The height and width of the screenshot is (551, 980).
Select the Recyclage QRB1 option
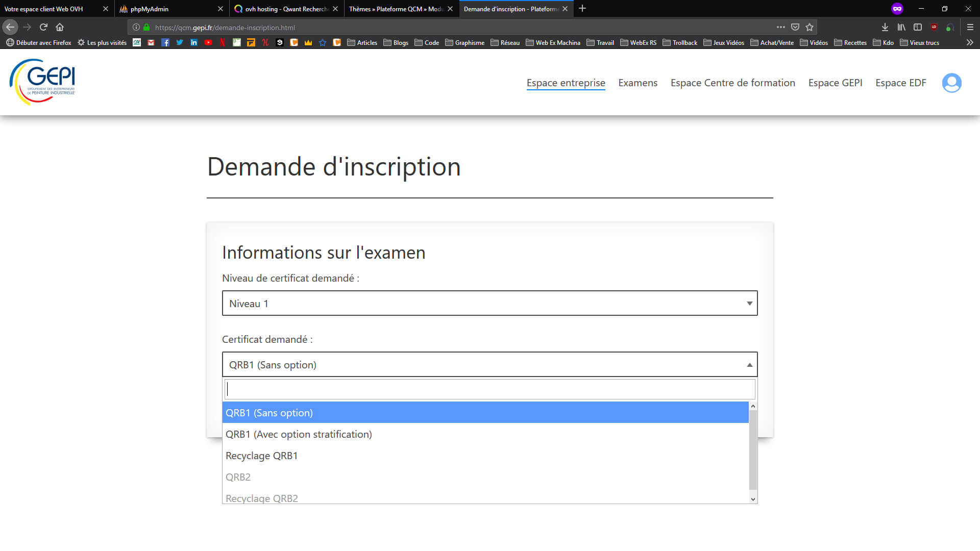pyautogui.click(x=485, y=456)
